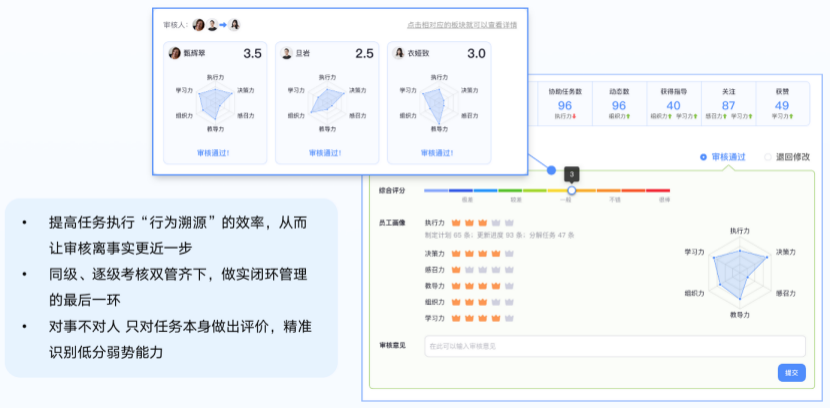Image resolution: width=832 pixels, height=410 pixels.
Task: Click the 点击相对应的板块就可以查看详情 link
Action: (462, 24)
